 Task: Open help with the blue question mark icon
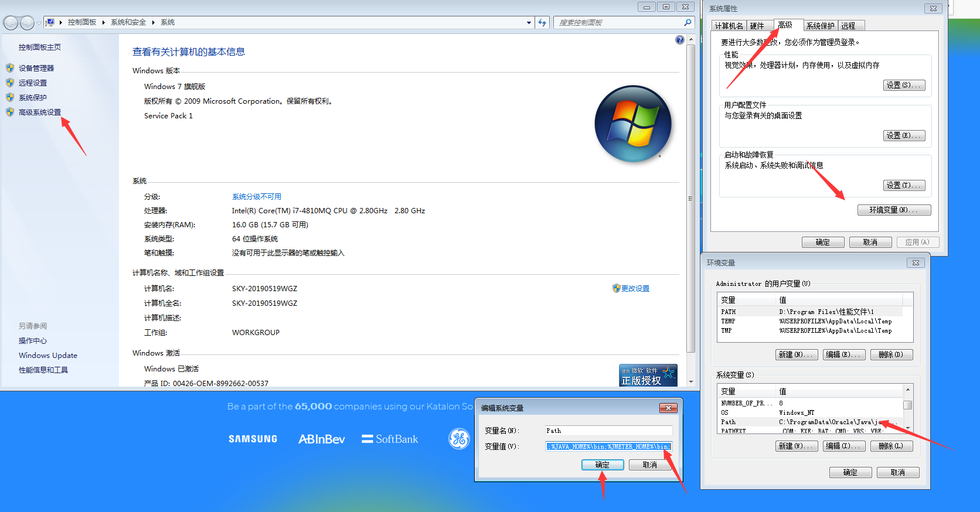pyautogui.click(x=679, y=40)
